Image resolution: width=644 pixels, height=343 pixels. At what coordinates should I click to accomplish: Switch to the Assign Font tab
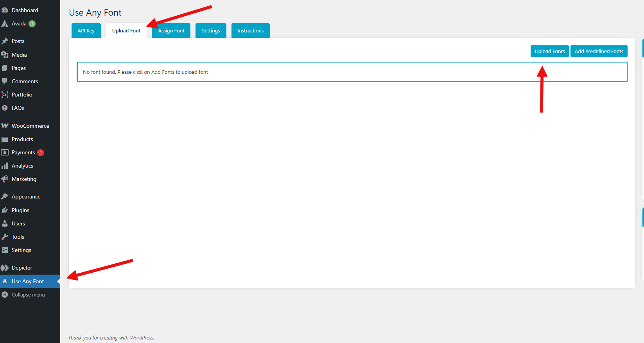coord(171,30)
